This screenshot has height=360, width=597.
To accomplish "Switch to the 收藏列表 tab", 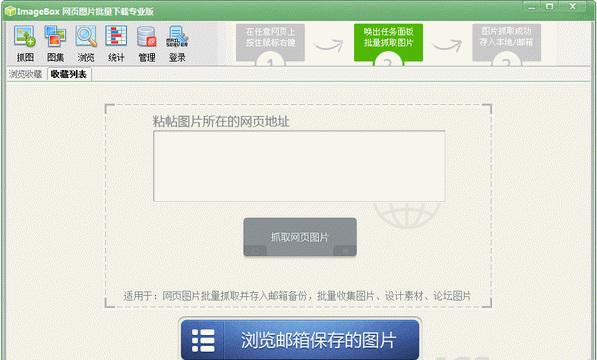I will tap(69, 74).
